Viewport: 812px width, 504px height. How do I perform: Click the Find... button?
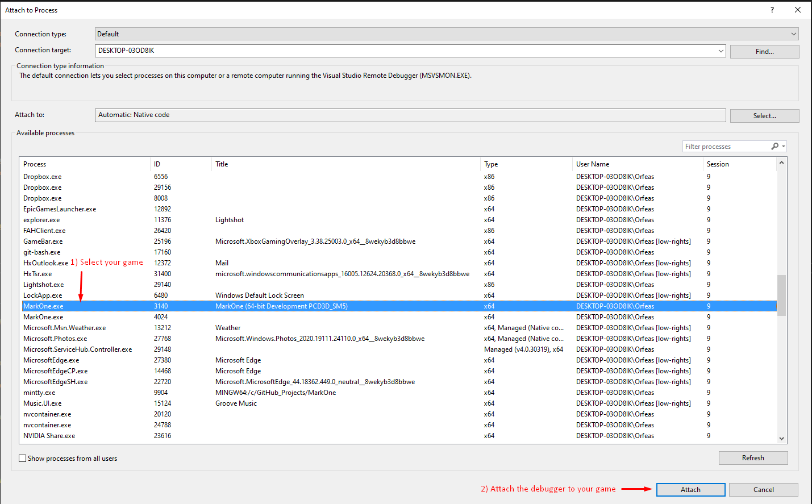[764, 52]
